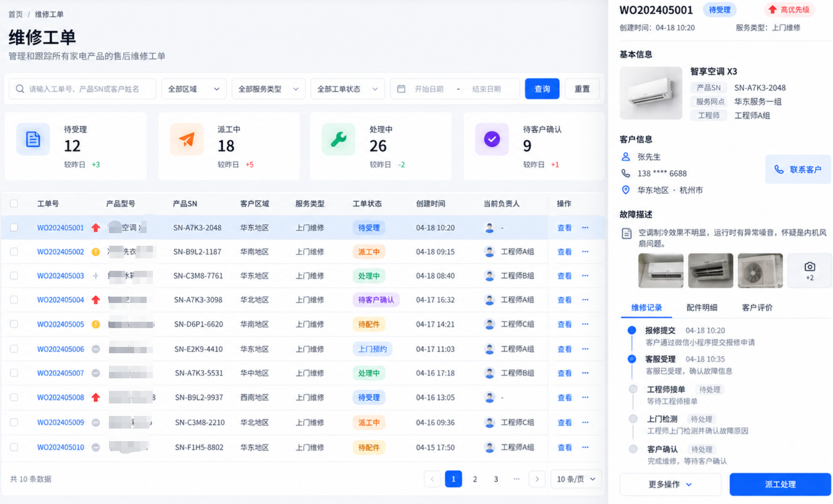Screen dimensions: 833x504
Task: Go to next page arrow
Action: [x=537, y=479]
